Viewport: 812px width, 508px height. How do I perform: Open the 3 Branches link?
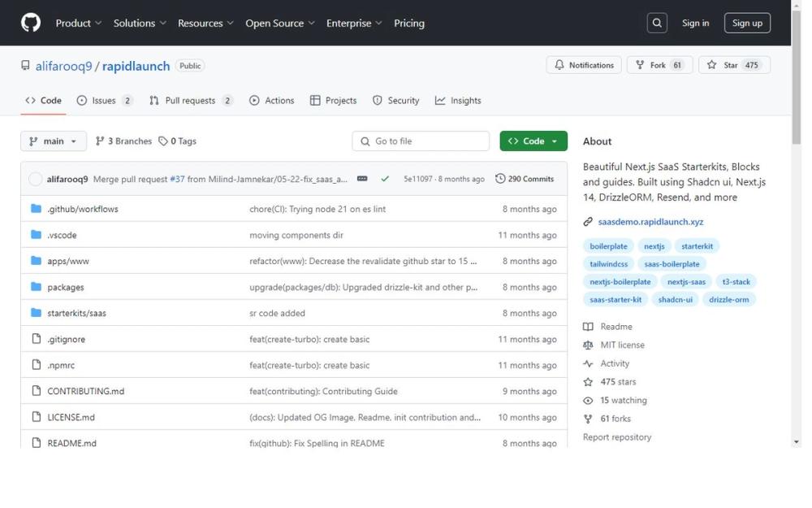(123, 141)
